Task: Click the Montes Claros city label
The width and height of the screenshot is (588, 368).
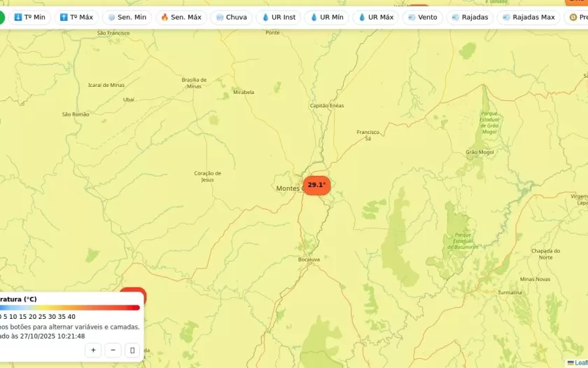Action: point(290,188)
